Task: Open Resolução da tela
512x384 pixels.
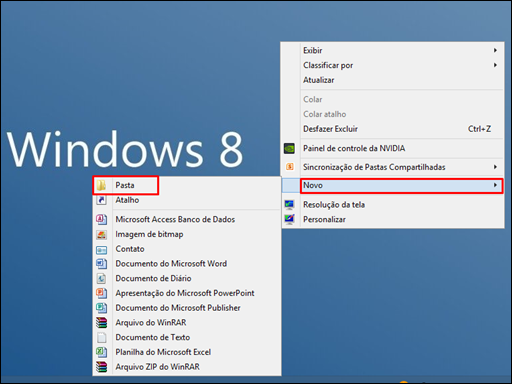Action: click(x=393, y=204)
